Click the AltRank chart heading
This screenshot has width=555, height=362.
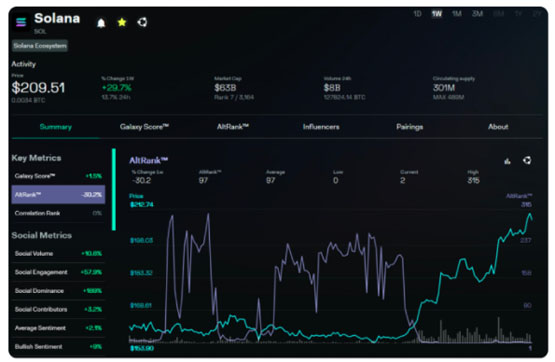pos(149,161)
